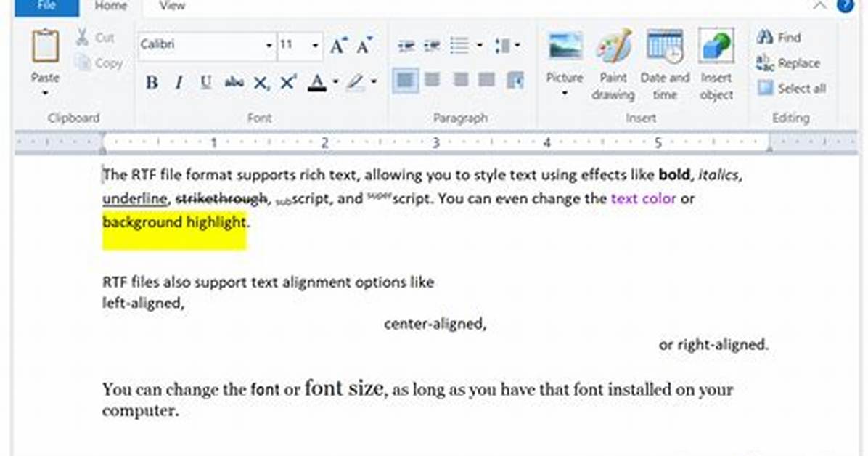Click Select all
This screenshot has width=868, height=456.
click(x=793, y=88)
